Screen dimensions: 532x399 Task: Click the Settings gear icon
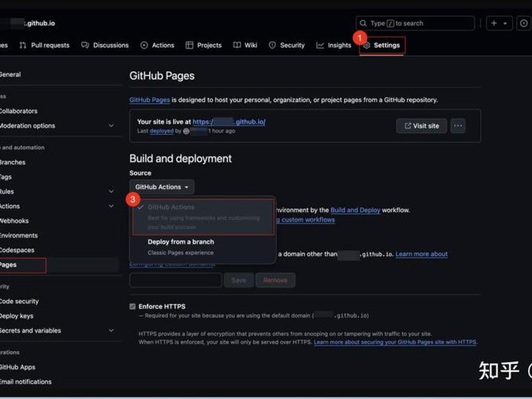(x=367, y=46)
